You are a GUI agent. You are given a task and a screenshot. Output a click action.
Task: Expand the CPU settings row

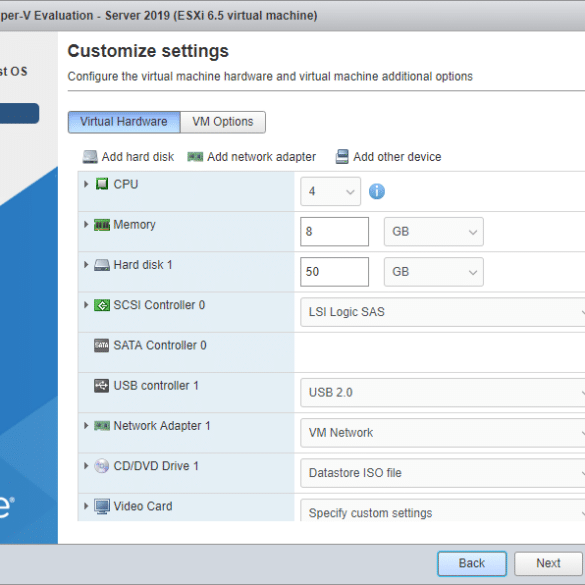[86, 184]
